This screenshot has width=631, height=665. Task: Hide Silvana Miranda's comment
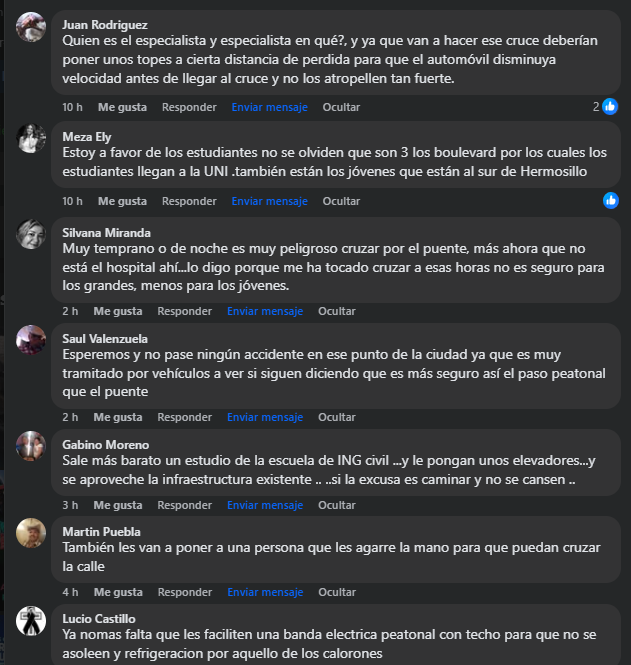click(x=337, y=311)
